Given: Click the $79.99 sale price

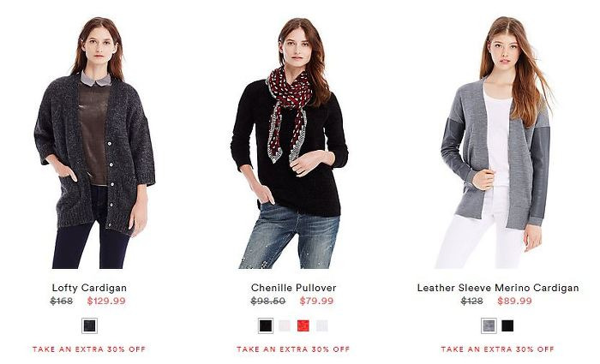Looking at the screenshot, I should [316, 301].
